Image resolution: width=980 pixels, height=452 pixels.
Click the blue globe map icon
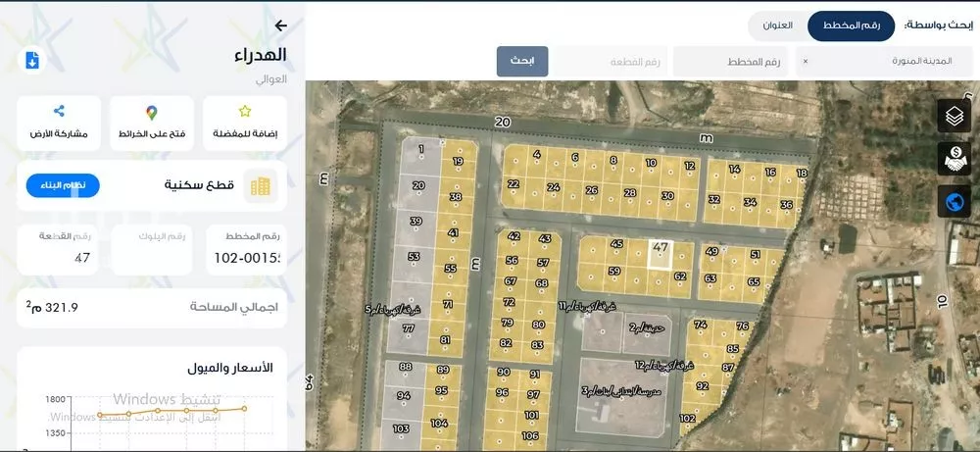[954, 202]
